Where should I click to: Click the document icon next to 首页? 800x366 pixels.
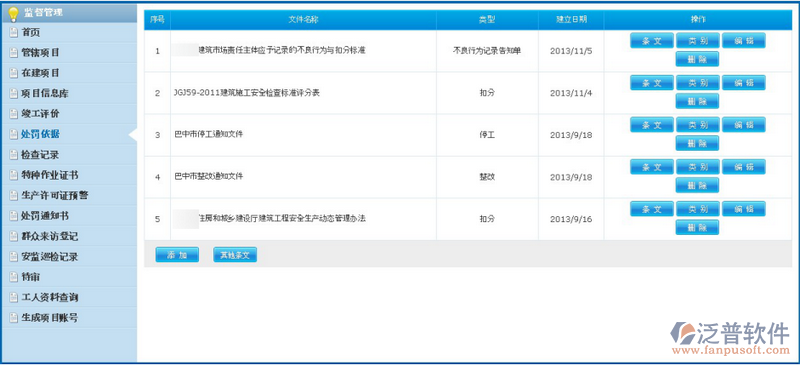pyautogui.click(x=14, y=33)
